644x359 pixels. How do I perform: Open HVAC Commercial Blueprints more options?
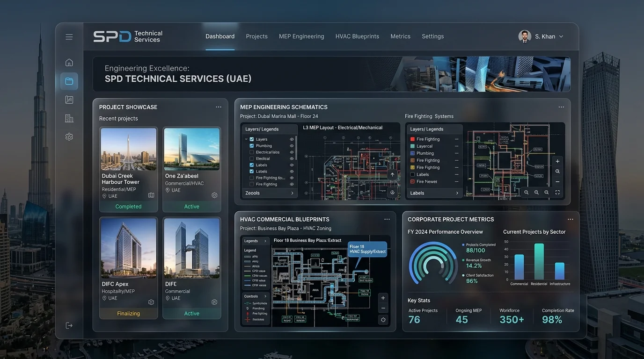coord(387,219)
